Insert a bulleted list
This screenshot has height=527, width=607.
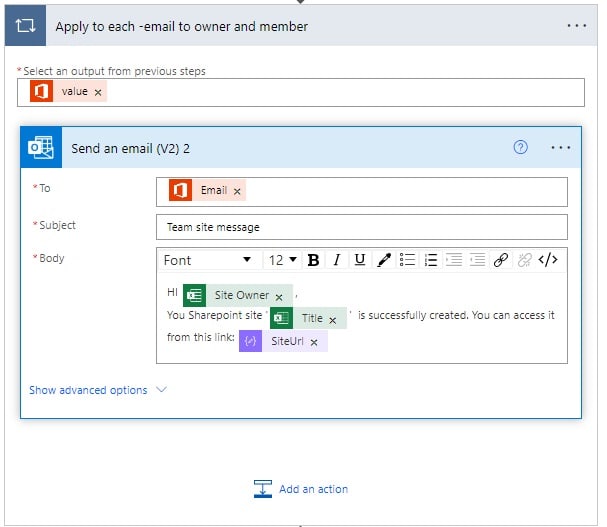pyautogui.click(x=407, y=260)
